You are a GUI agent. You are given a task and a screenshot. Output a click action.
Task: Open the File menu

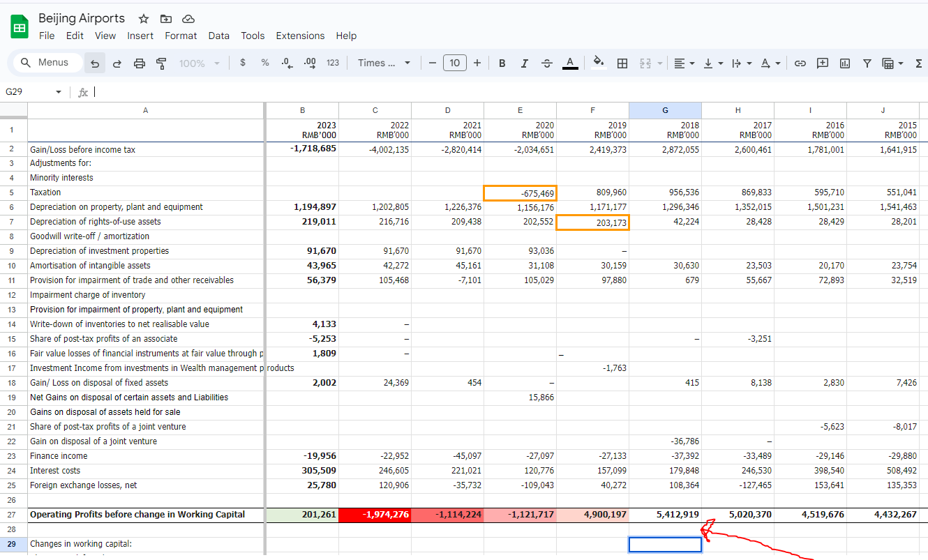(x=47, y=36)
